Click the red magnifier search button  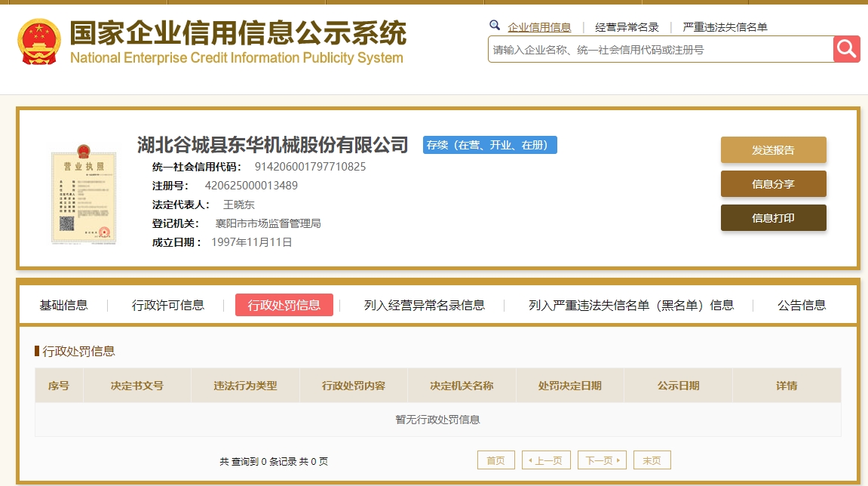coord(846,49)
